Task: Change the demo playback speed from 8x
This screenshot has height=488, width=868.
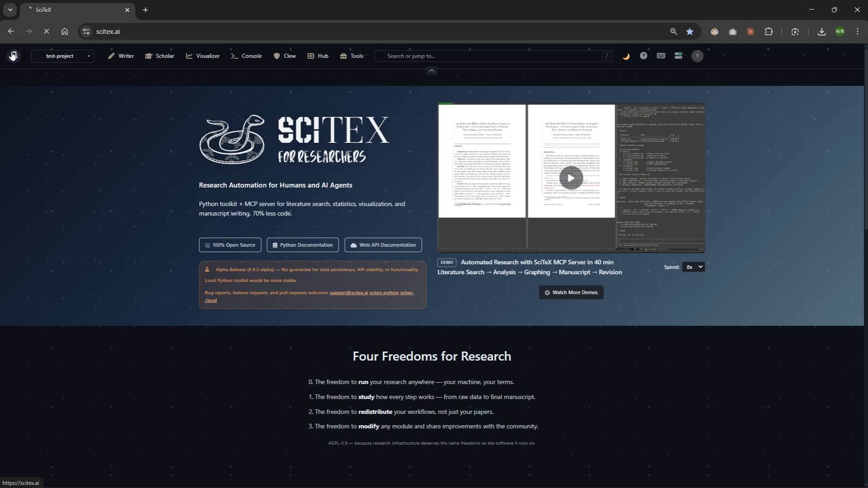Action: click(x=693, y=267)
